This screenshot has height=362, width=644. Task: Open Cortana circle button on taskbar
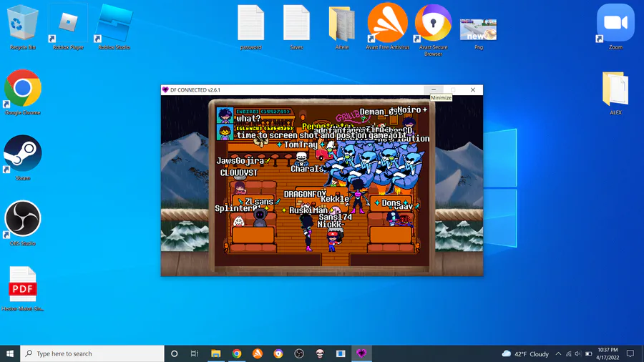click(x=174, y=353)
